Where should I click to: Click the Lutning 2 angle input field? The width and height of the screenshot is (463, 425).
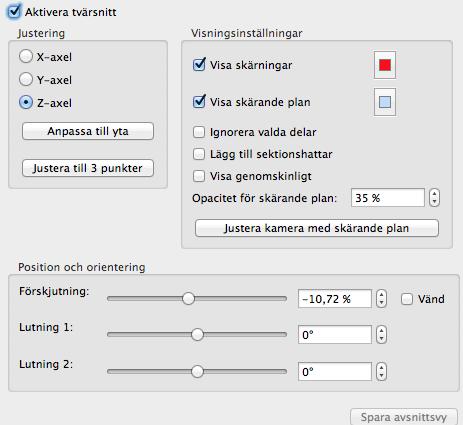[x=335, y=371]
